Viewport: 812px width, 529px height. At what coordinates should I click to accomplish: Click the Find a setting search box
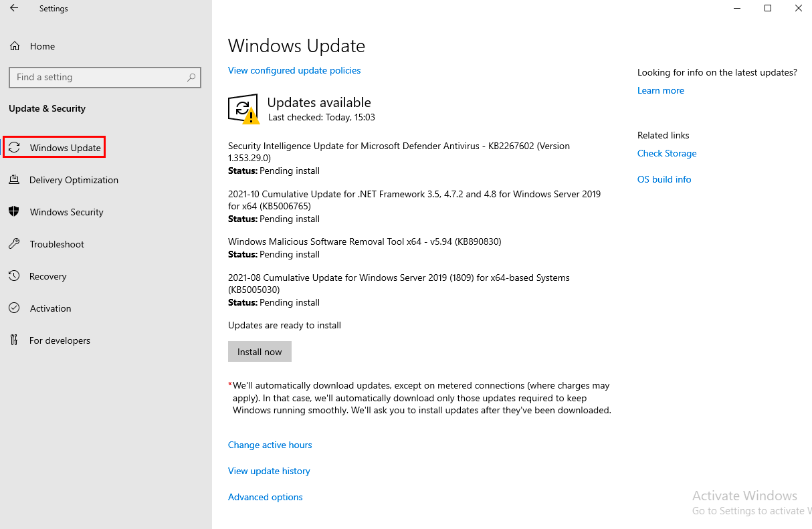click(105, 78)
